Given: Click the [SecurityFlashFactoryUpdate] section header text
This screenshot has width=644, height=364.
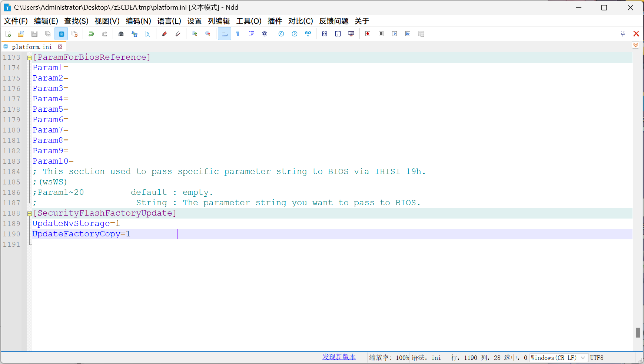Looking at the screenshot, I should [x=105, y=213].
